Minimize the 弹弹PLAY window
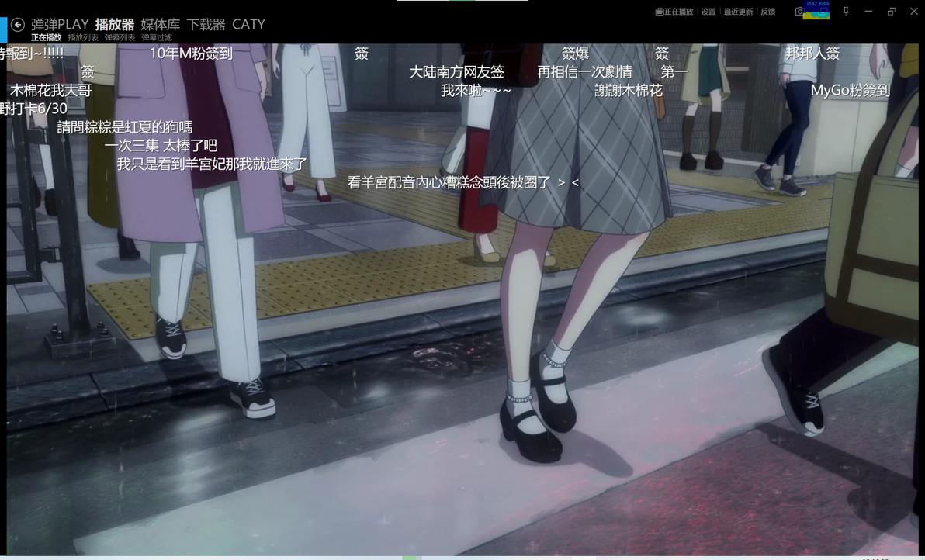 coord(868,11)
